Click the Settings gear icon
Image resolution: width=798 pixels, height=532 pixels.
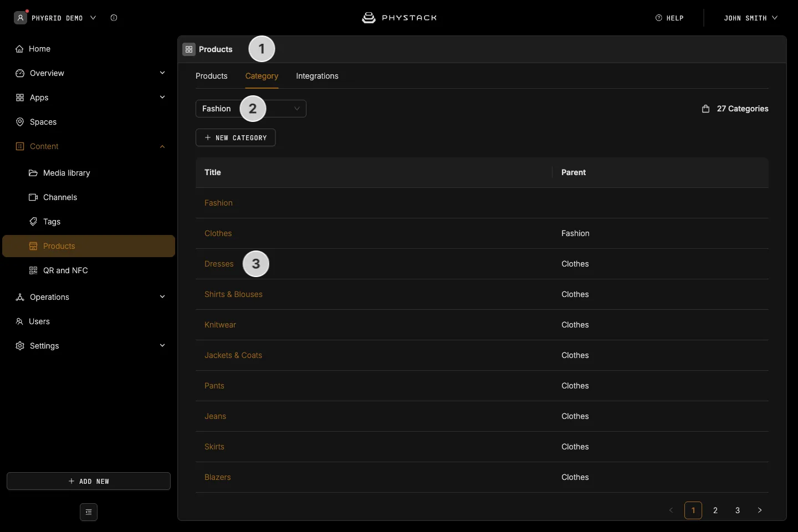[20, 346]
